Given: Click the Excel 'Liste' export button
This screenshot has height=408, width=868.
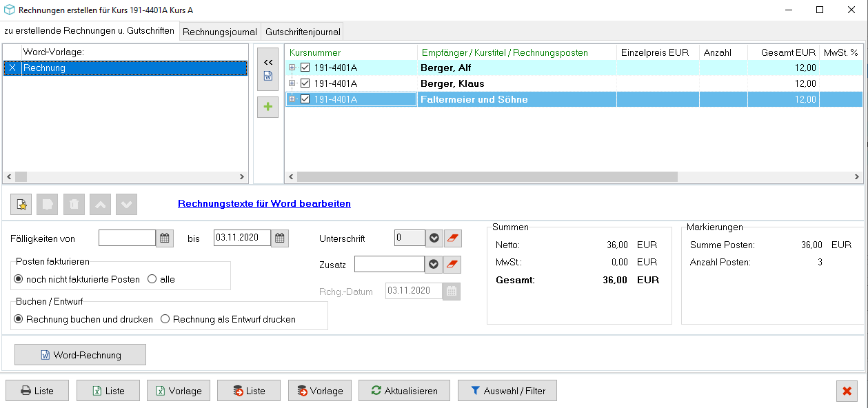Looking at the screenshot, I should [108, 391].
